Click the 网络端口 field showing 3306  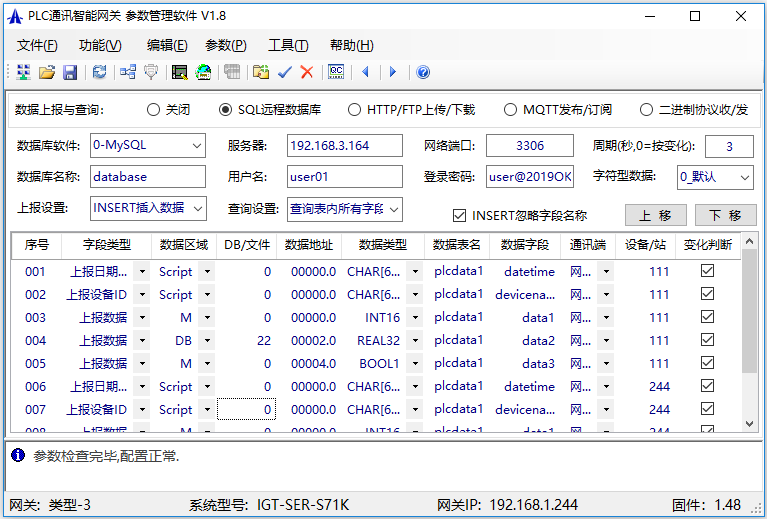pyautogui.click(x=530, y=146)
